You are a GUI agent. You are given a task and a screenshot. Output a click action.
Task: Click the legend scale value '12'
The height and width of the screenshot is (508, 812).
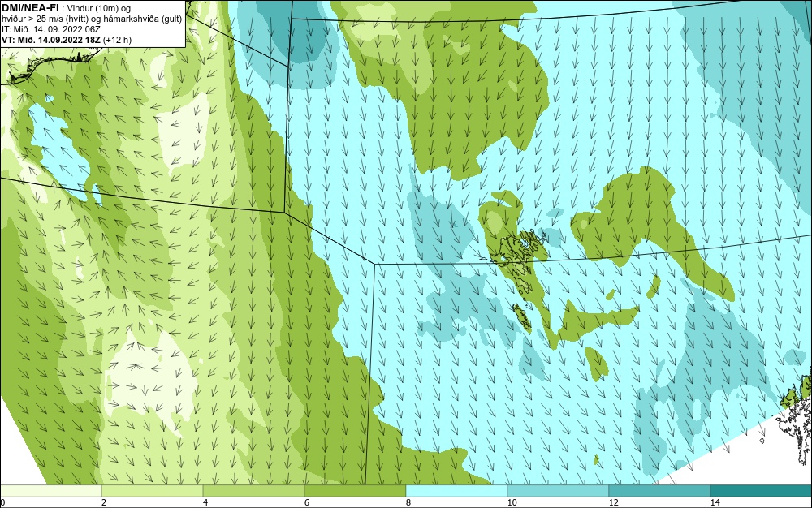(x=614, y=502)
